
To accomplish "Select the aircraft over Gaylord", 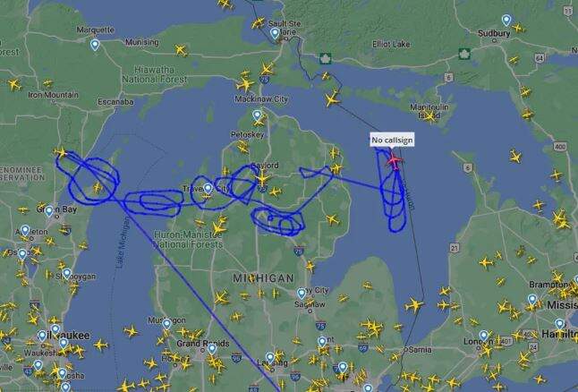I will (x=262, y=179).
